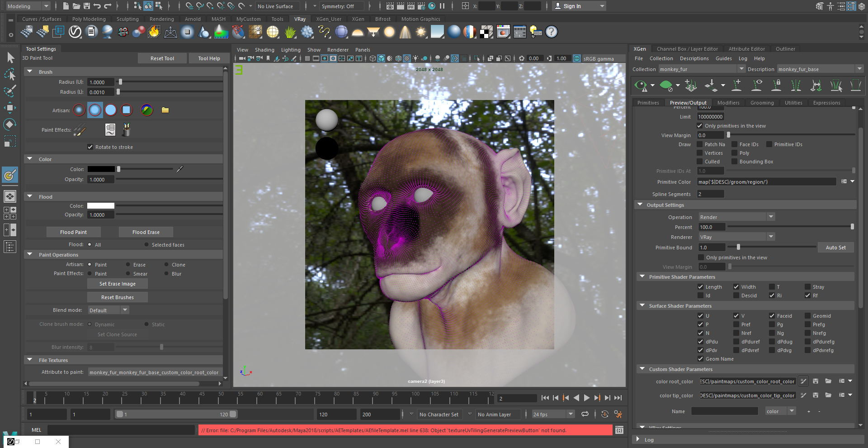
Task: Enable the Stray shader parameter checkbox
Action: [x=807, y=287]
